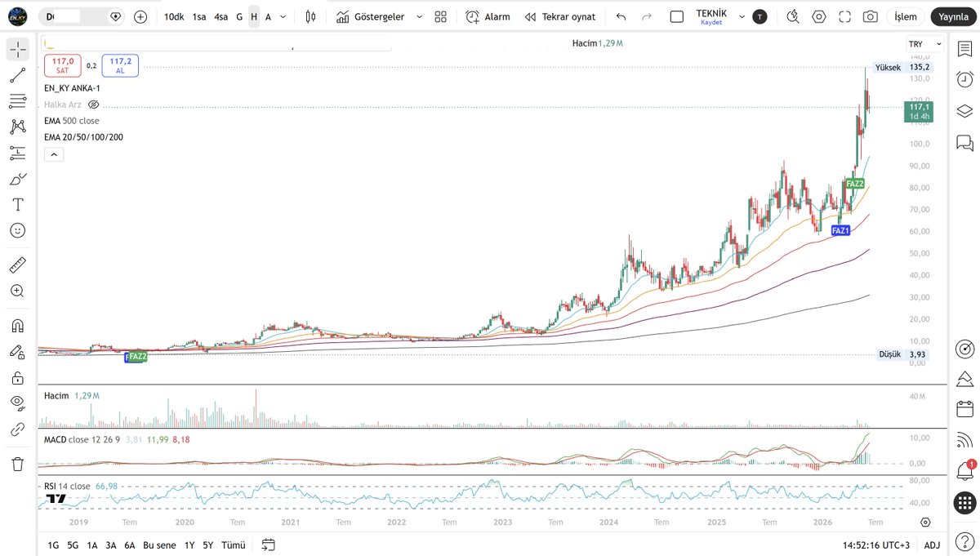Open the layout setup square icon

[x=676, y=16]
